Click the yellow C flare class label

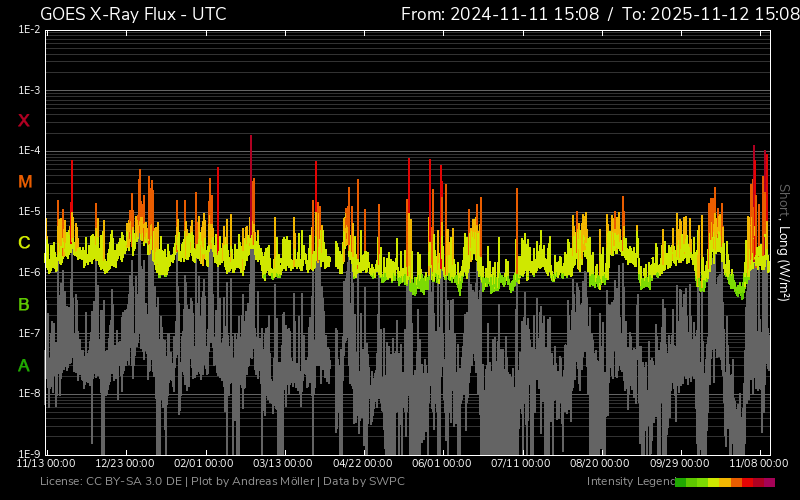click(x=24, y=243)
